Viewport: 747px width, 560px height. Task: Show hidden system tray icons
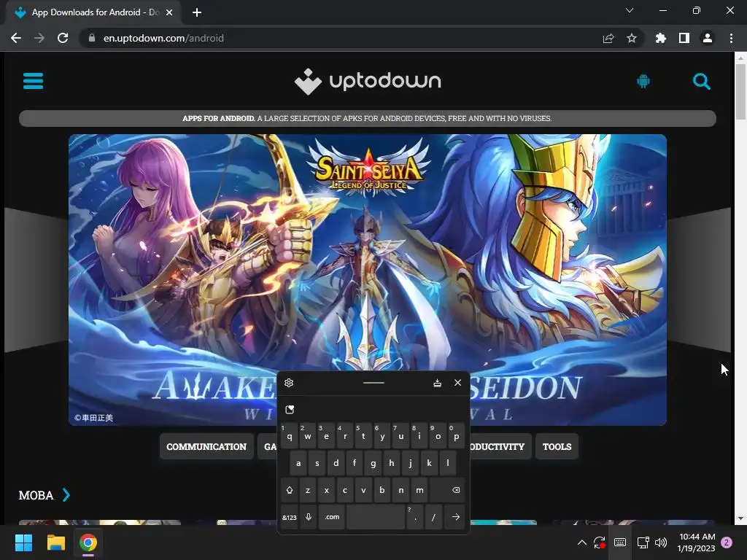pos(581,542)
